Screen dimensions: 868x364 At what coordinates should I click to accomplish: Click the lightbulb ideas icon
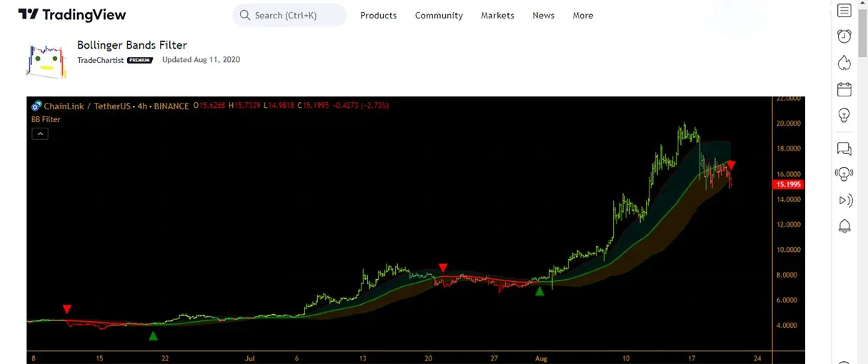point(844,115)
